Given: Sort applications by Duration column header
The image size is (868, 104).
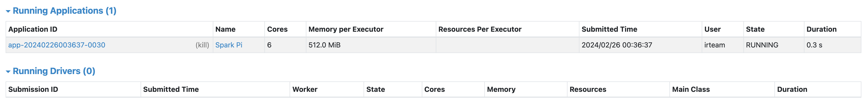Looking at the screenshot, I should (821, 29).
